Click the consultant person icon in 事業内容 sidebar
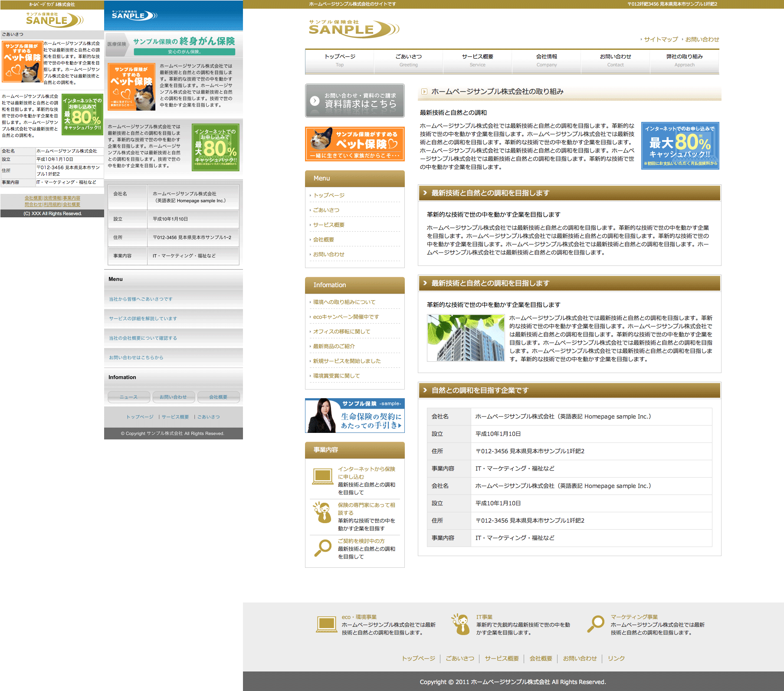 pyautogui.click(x=322, y=512)
